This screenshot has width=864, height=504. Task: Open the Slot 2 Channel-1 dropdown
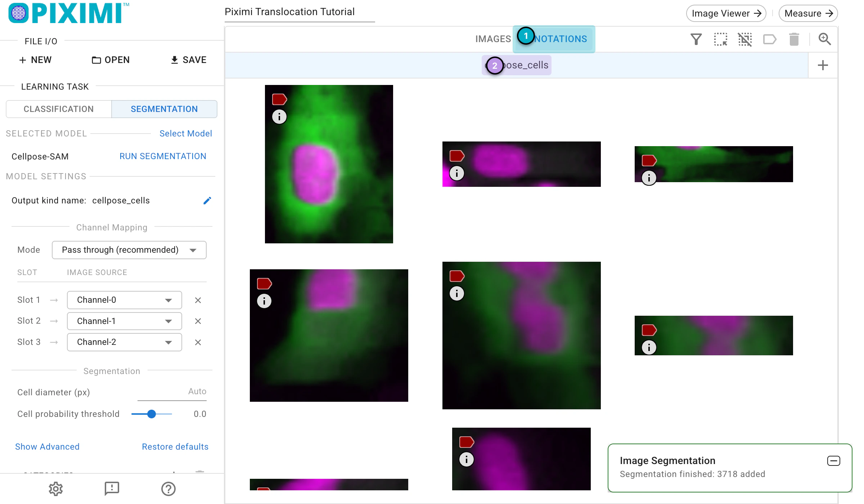point(125,321)
